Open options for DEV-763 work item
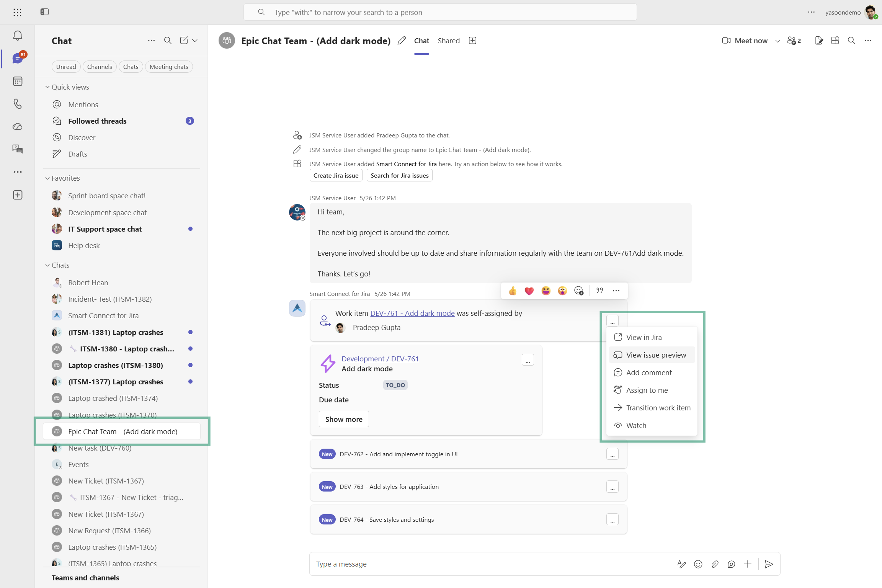The width and height of the screenshot is (882, 588). pos(612,487)
